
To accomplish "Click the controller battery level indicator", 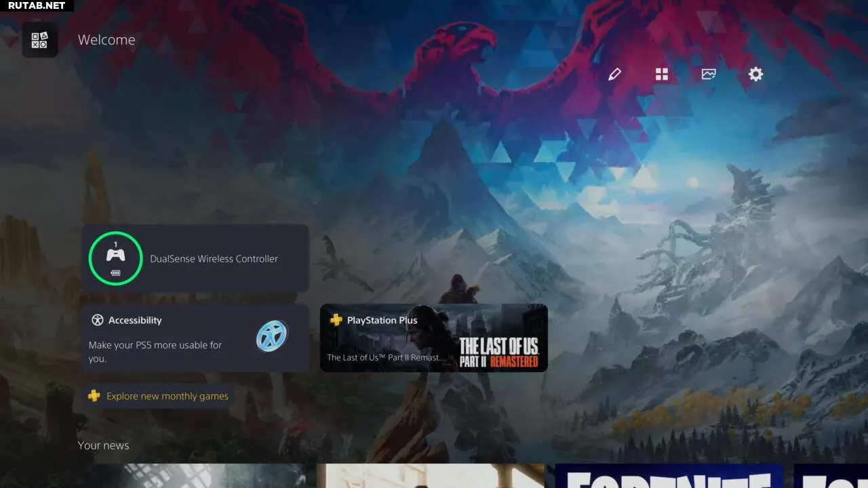I will click(x=116, y=273).
